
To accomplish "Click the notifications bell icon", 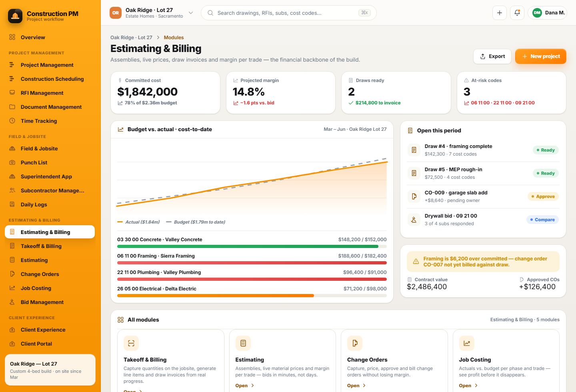I will (x=517, y=13).
